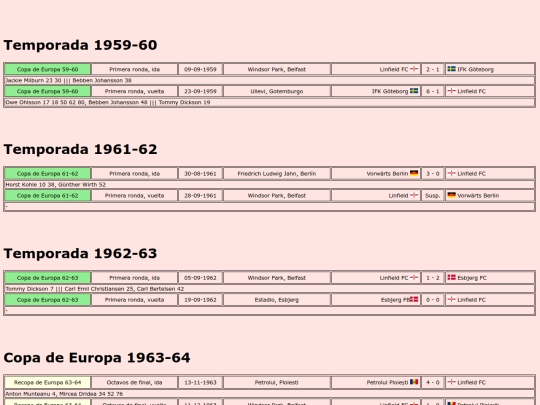Select the 'Copa de Europa 1963-64' heading
Viewport: 540px width, 405px height.
[x=97, y=358]
